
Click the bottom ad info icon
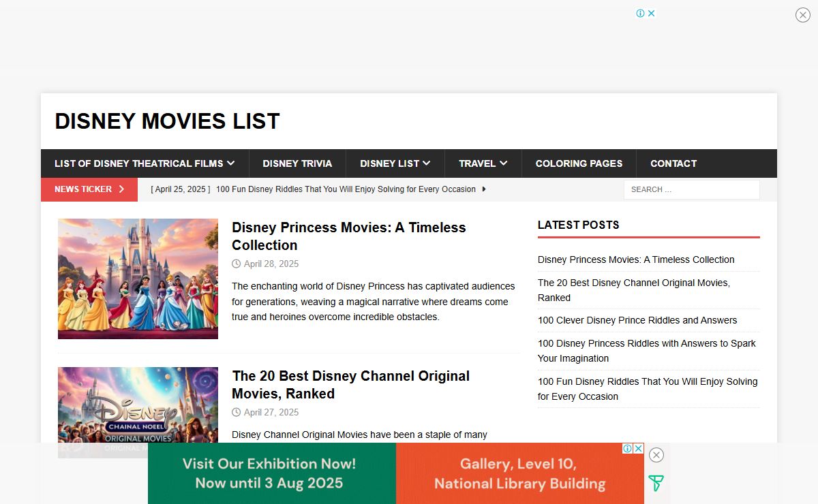coord(627,448)
